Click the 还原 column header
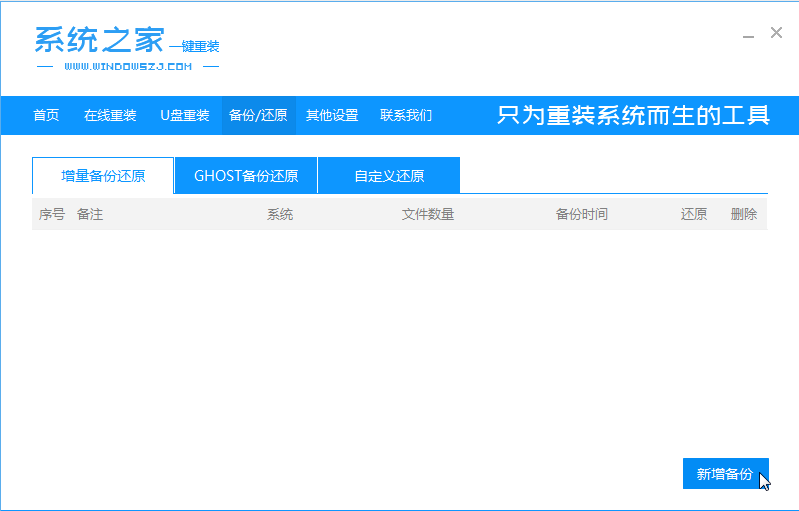799x511 pixels. coord(694,214)
